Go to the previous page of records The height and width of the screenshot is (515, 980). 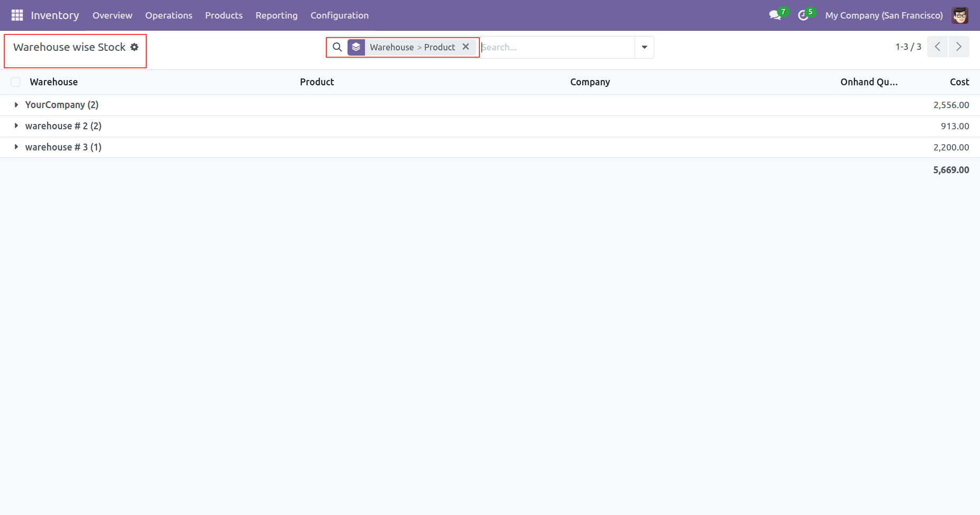(x=937, y=47)
